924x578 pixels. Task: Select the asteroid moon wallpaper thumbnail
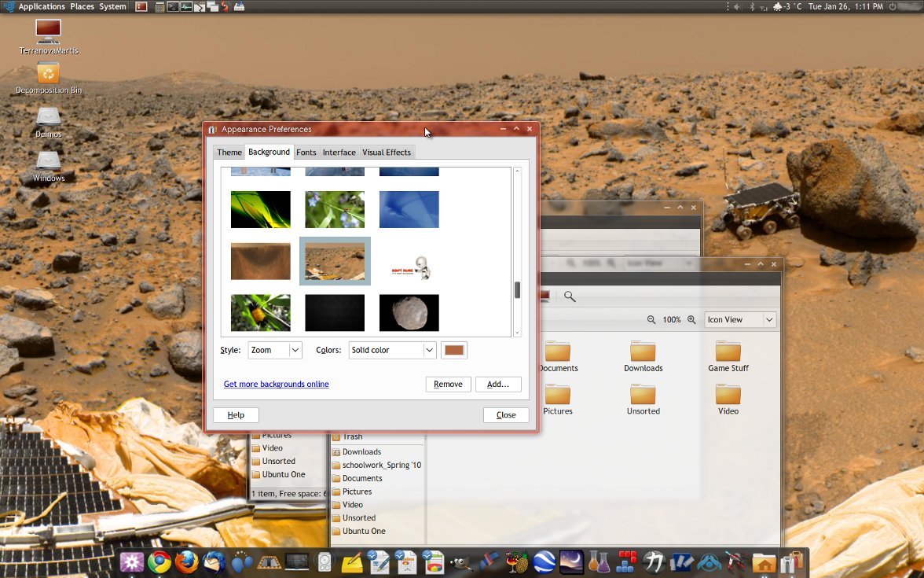tap(409, 313)
